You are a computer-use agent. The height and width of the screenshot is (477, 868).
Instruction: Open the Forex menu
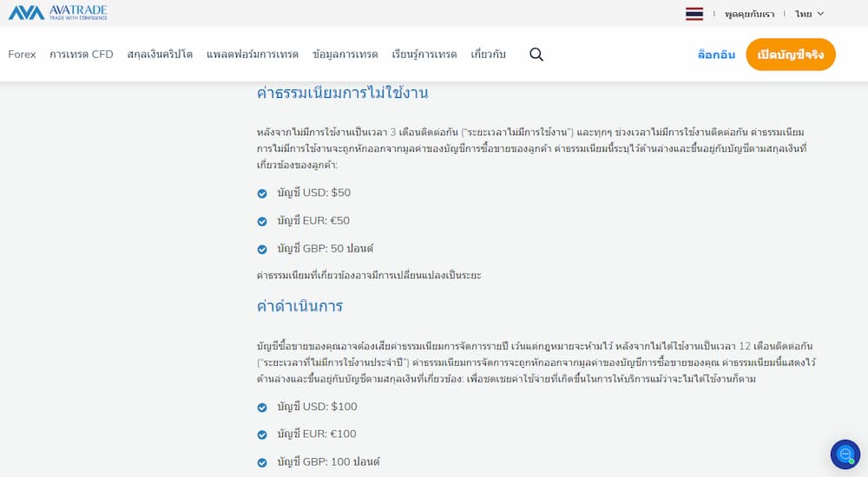(x=23, y=55)
